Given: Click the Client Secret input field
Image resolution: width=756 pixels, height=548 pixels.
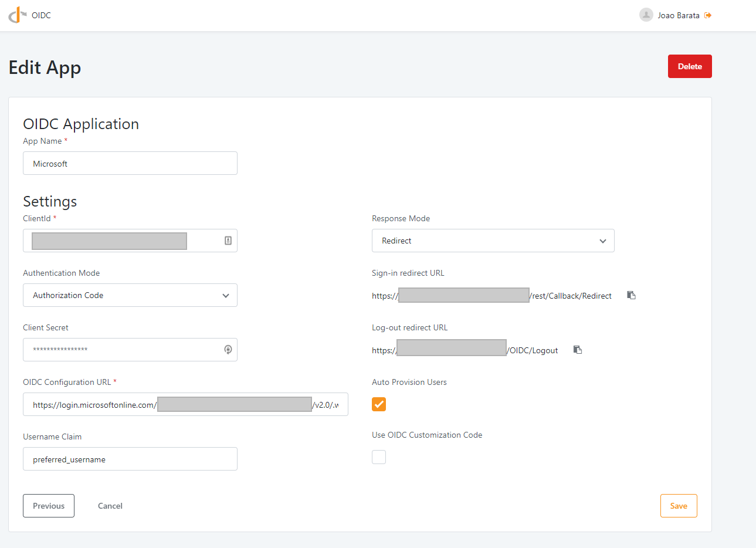Looking at the screenshot, I should [117, 349].
